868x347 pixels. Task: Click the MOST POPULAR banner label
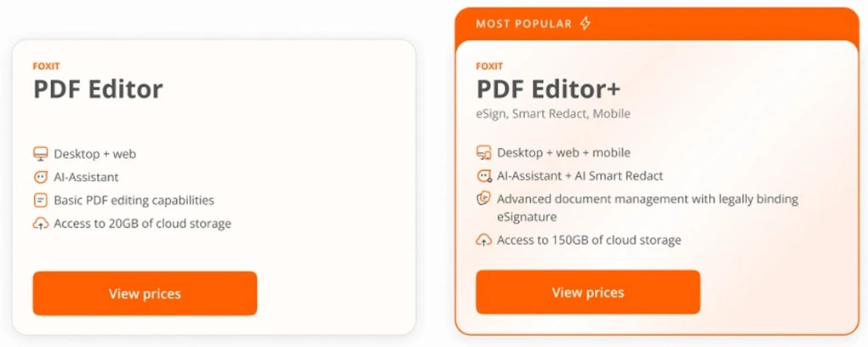[523, 24]
